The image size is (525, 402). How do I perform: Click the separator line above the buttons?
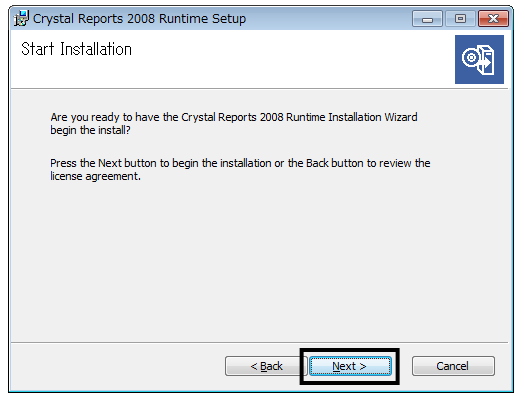259,342
